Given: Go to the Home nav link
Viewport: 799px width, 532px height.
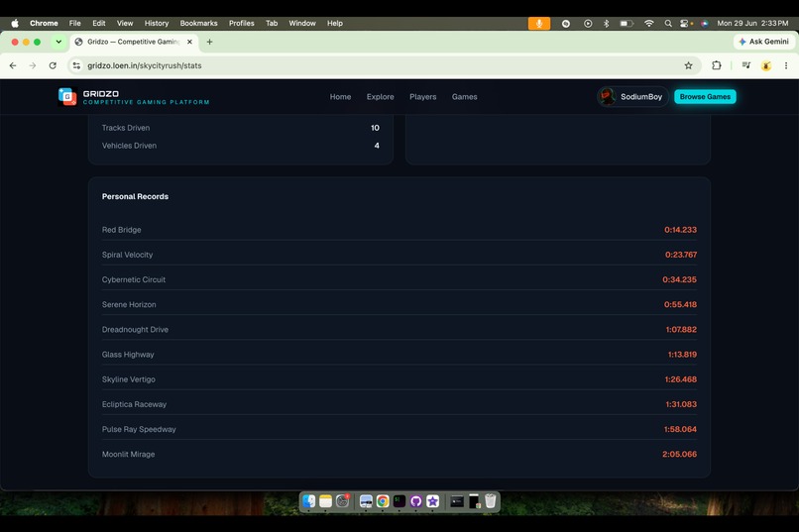Looking at the screenshot, I should point(340,97).
